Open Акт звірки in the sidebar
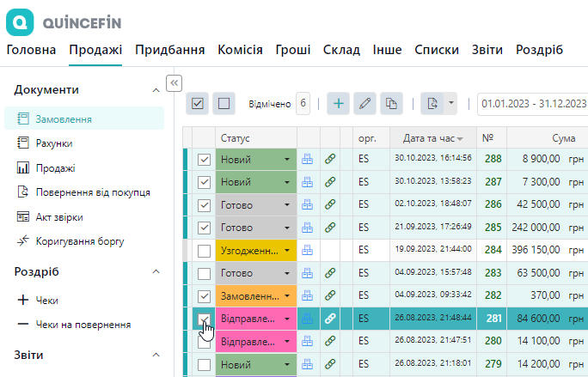 click(x=58, y=216)
